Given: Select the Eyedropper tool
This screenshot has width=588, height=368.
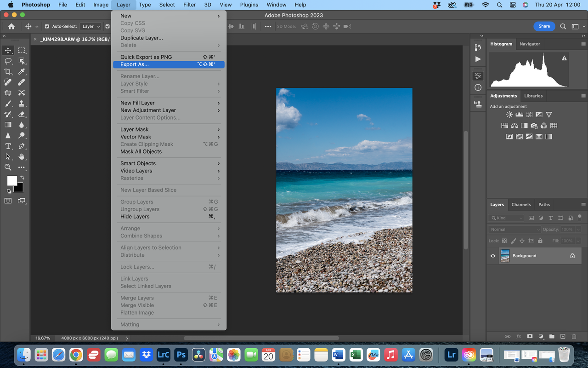Looking at the screenshot, I should [22, 72].
